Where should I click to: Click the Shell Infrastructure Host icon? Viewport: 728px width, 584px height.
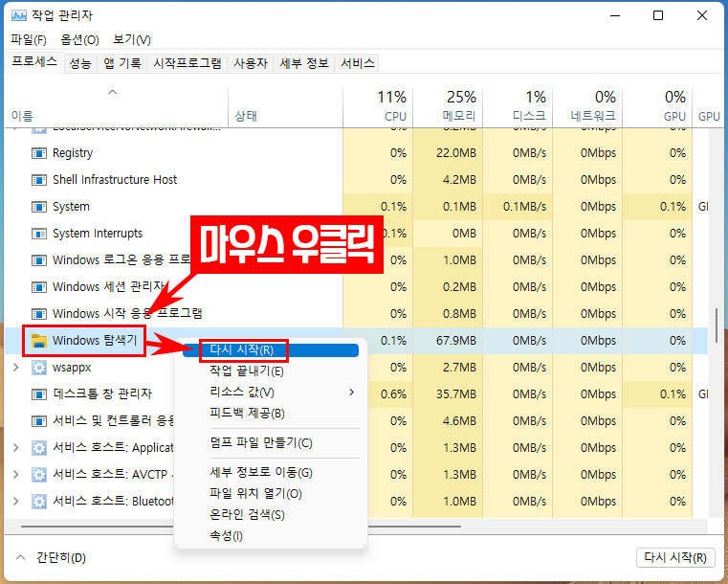(39, 180)
